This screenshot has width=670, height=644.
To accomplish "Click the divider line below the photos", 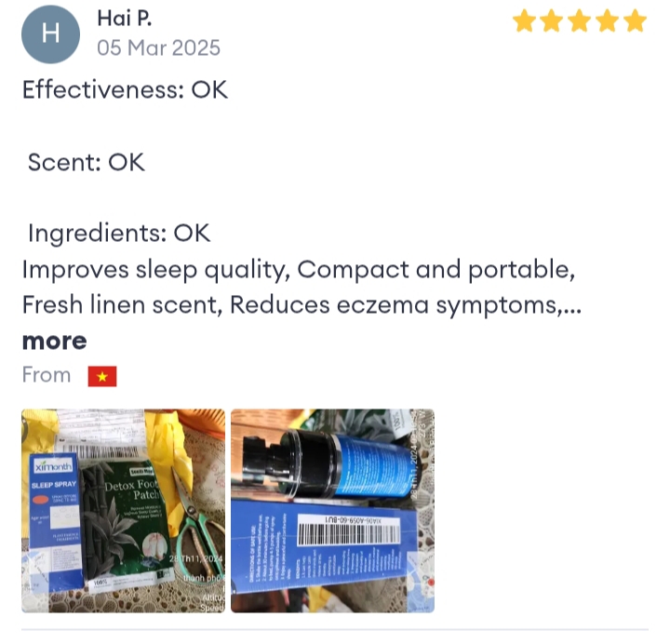I will (335, 629).
